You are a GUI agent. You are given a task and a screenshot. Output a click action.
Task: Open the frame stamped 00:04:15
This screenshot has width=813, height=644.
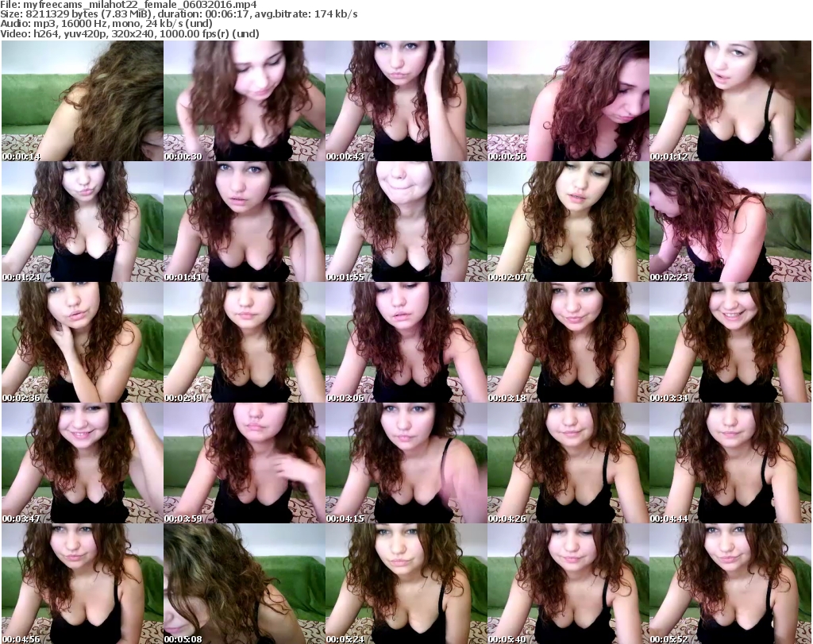(x=406, y=463)
